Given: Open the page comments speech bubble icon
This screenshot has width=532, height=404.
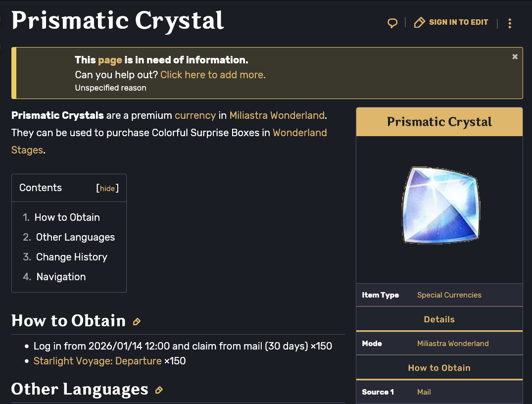Looking at the screenshot, I should 392,23.
